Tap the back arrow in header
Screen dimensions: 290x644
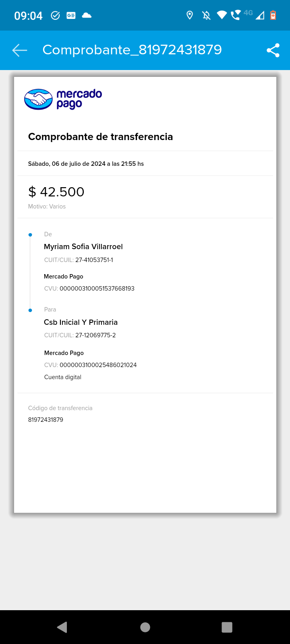click(x=19, y=50)
